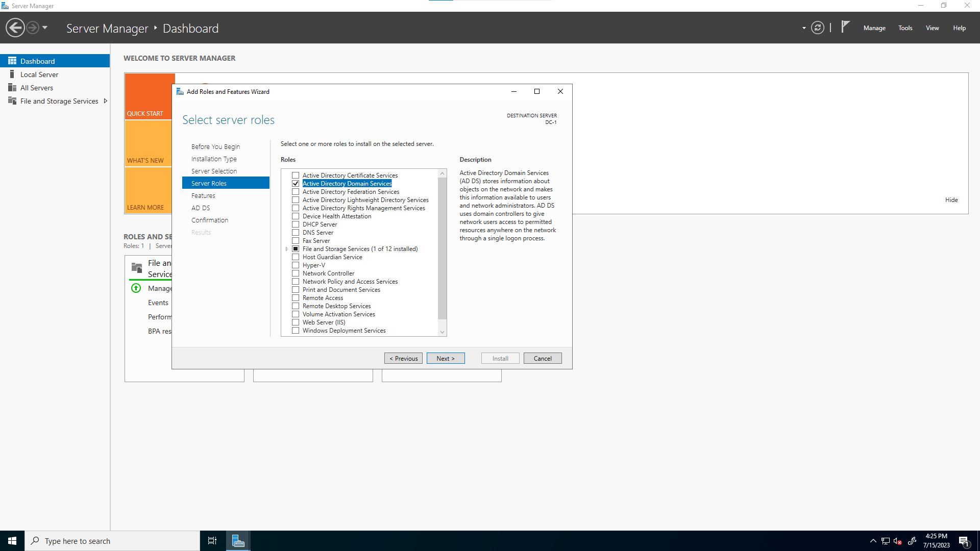Click the muted volume tray icon
Image resolution: width=980 pixels, height=551 pixels.
click(x=898, y=541)
